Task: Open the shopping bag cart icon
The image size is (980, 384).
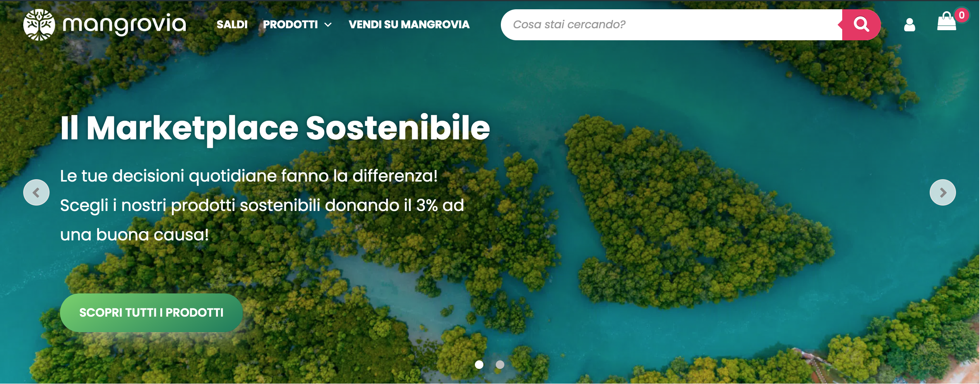Action: coord(946,22)
